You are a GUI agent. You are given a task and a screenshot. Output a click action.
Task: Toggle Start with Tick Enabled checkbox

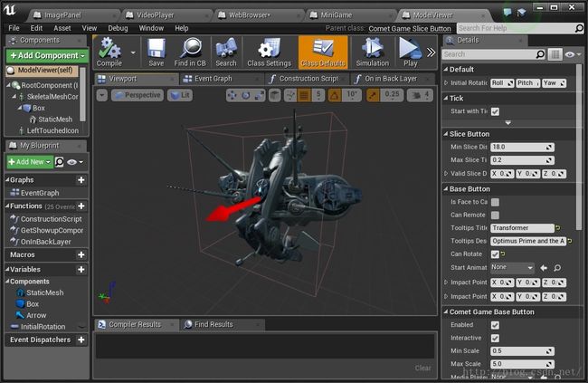point(495,111)
